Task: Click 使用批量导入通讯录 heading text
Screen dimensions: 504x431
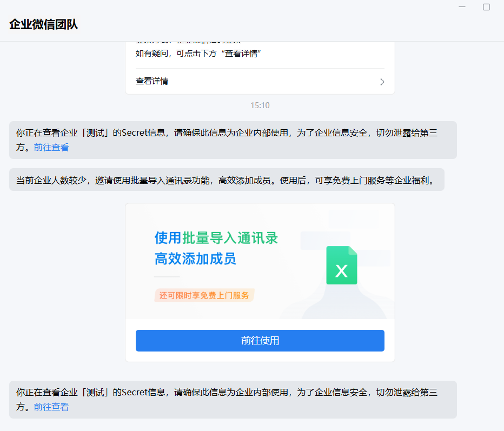Action: (x=216, y=238)
